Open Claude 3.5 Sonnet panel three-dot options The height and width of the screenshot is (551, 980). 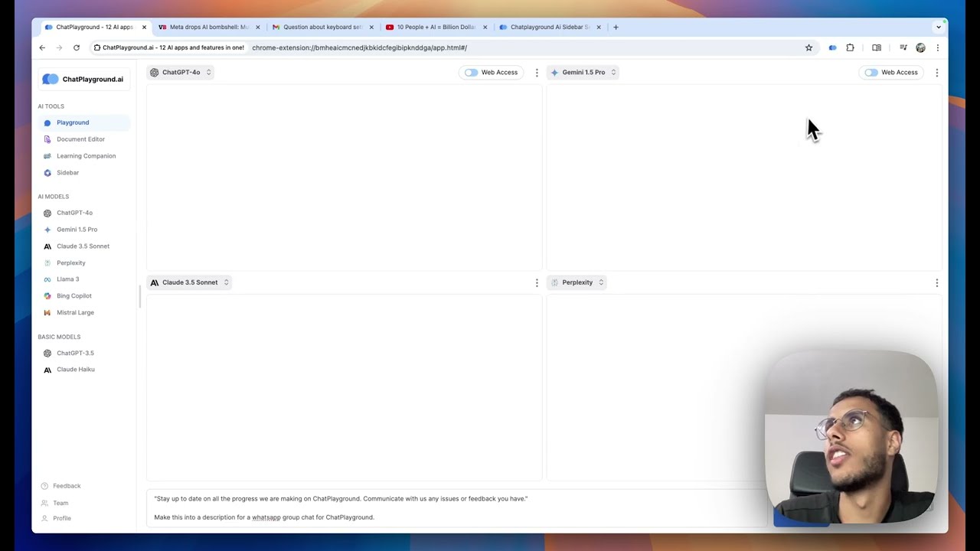537,283
